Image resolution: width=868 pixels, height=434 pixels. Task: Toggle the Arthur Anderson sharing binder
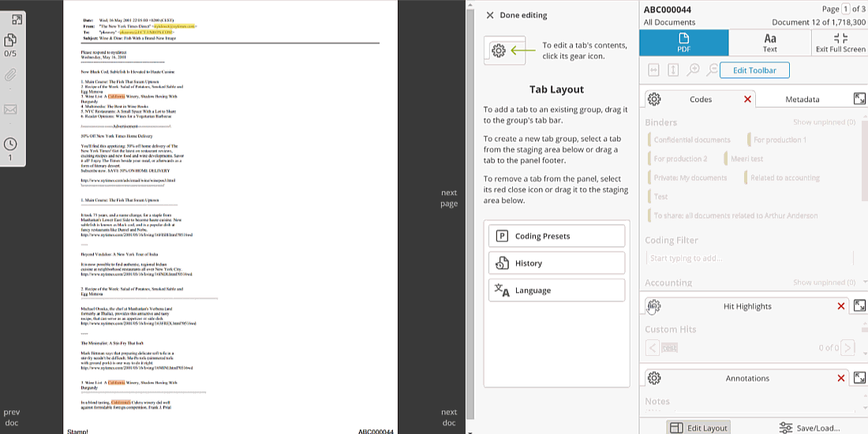pos(732,215)
